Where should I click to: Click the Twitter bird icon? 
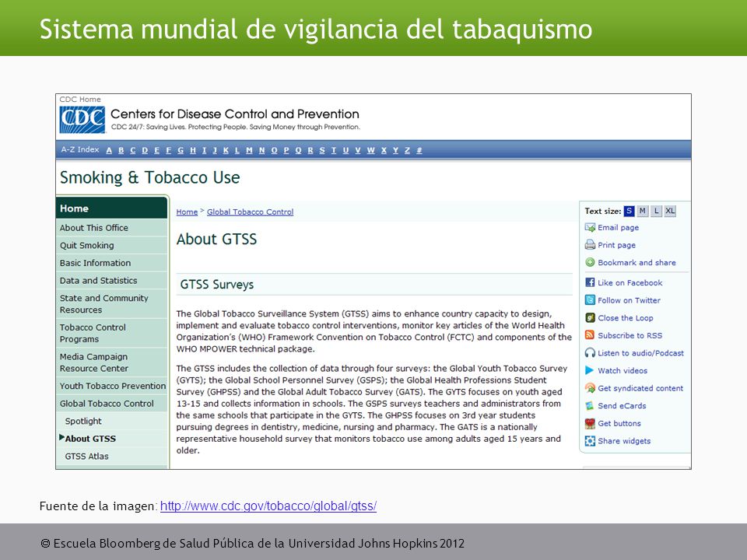coord(590,300)
